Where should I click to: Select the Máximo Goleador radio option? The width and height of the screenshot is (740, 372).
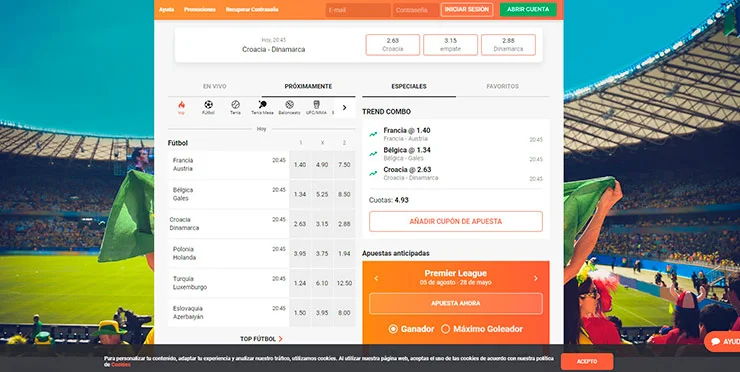point(445,329)
